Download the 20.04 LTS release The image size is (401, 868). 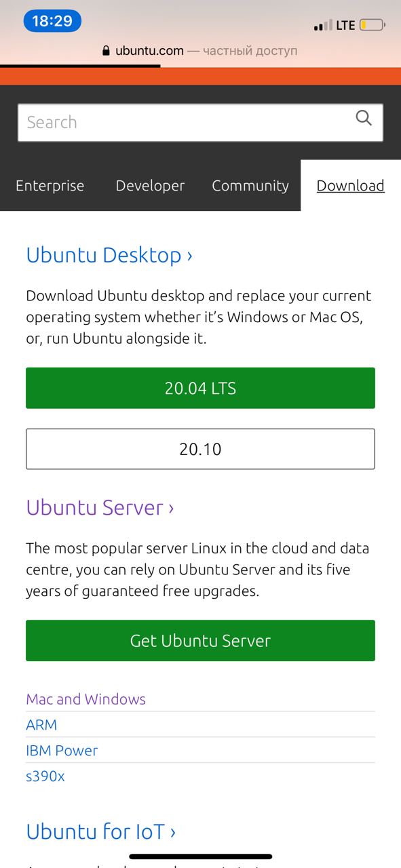coord(200,388)
